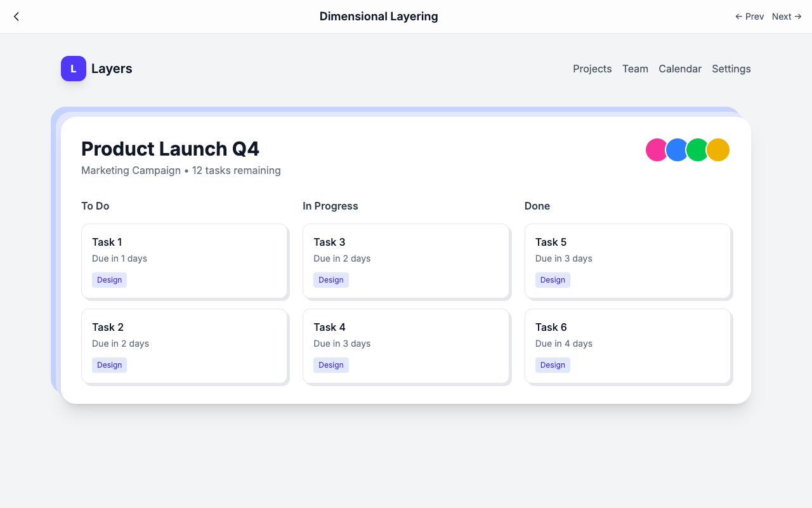The image size is (812, 508).
Task: Open the Task 3 card
Action: pos(406,261)
